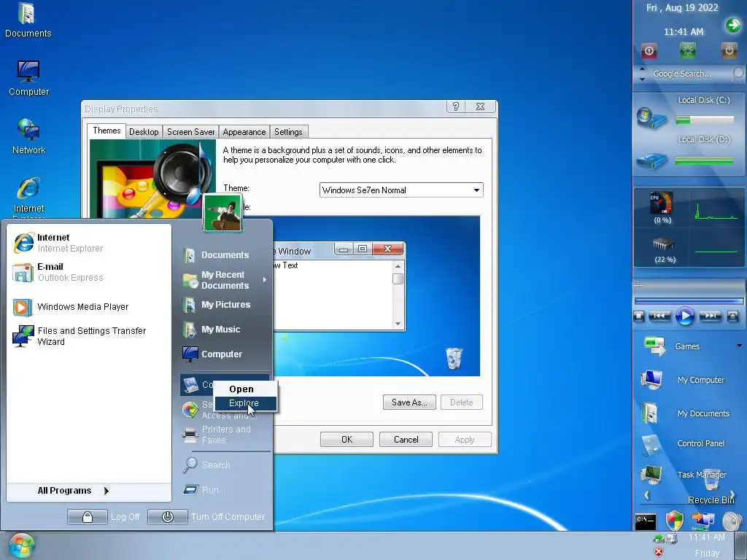747x560 pixels.
Task: Open My Music in Start menu
Action: point(212,330)
